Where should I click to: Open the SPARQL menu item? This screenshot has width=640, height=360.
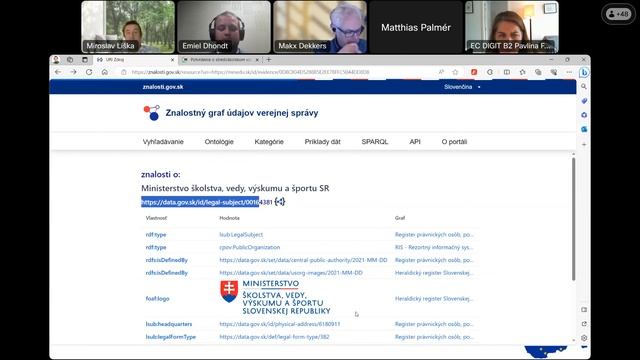coord(375,142)
